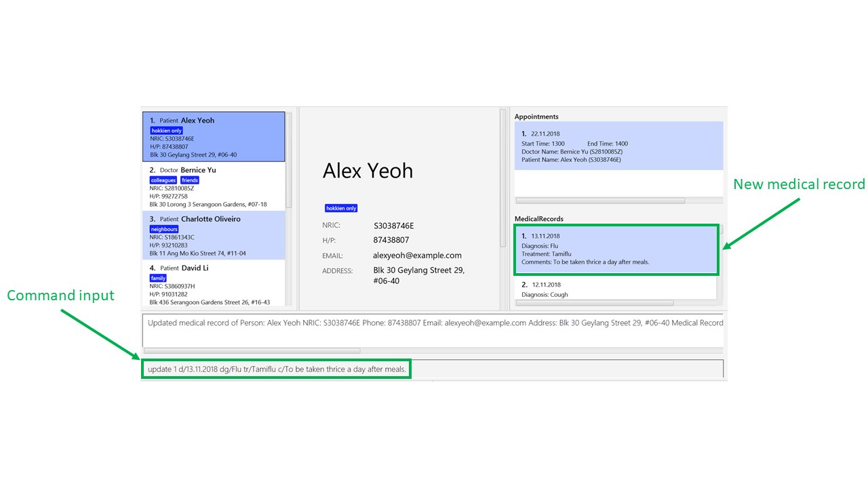Click the 'hokkien only' tag in detail panel

[x=340, y=208]
